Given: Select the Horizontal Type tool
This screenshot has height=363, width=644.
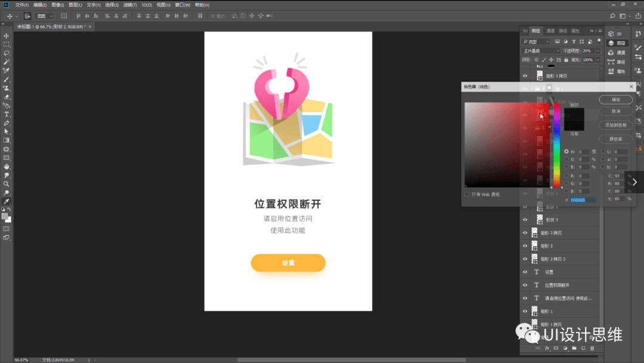Looking at the screenshot, I should pyautogui.click(x=6, y=114).
